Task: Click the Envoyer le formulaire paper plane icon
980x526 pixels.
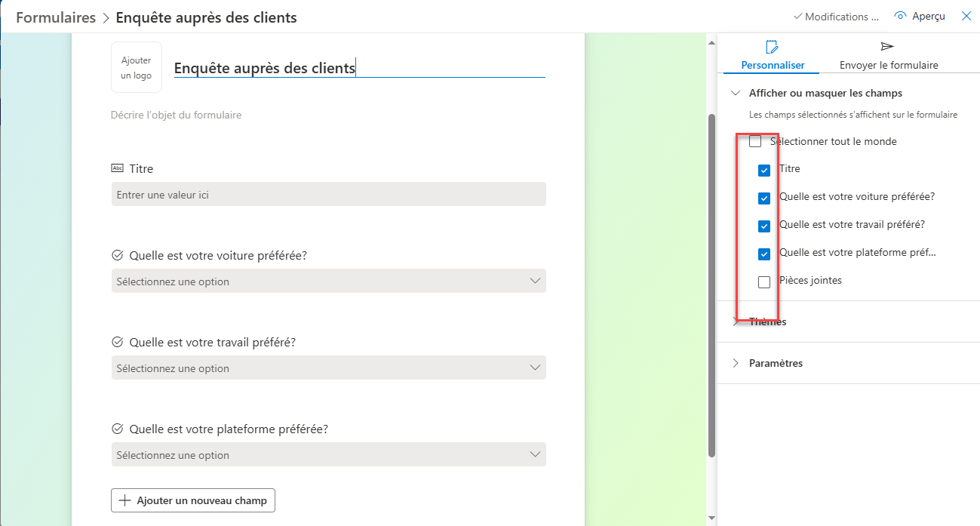Action: coord(888,47)
